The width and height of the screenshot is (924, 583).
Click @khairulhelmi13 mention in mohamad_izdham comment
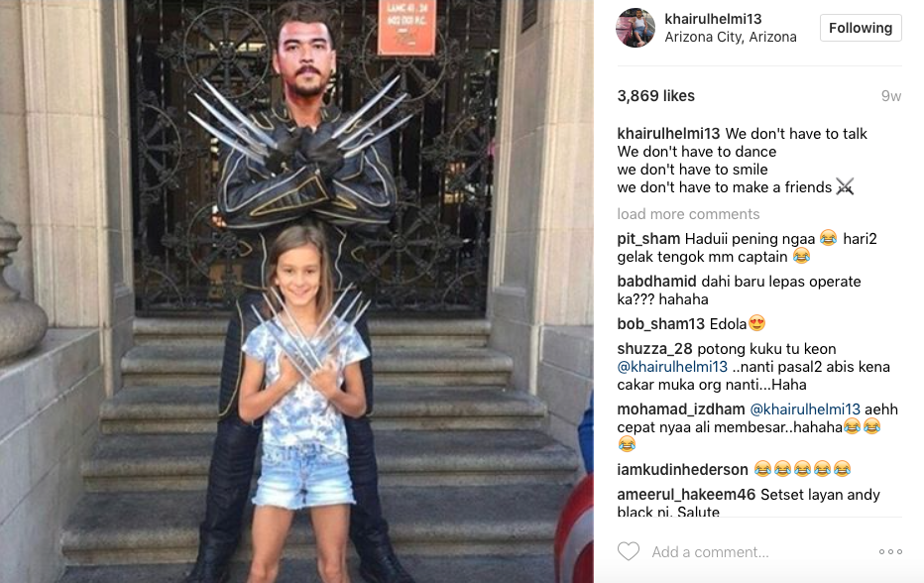point(804,409)
